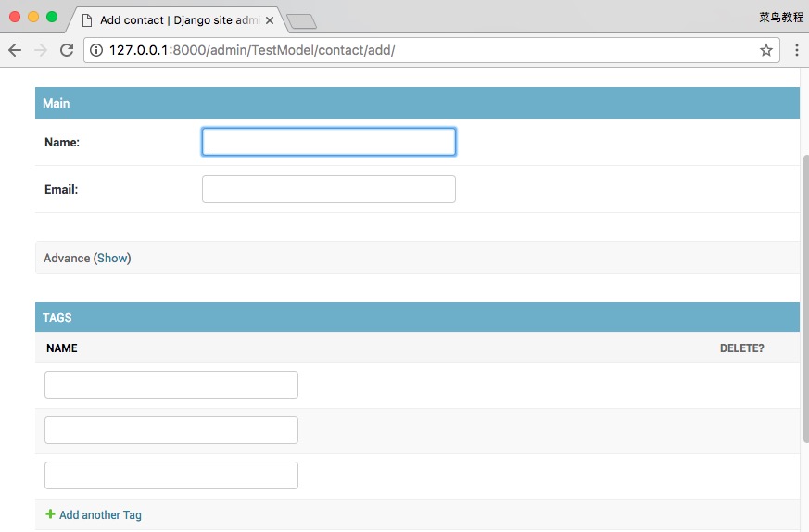Expand Advance section via Show link
Viewport: 809px width, 532px height.
(112, 258)
